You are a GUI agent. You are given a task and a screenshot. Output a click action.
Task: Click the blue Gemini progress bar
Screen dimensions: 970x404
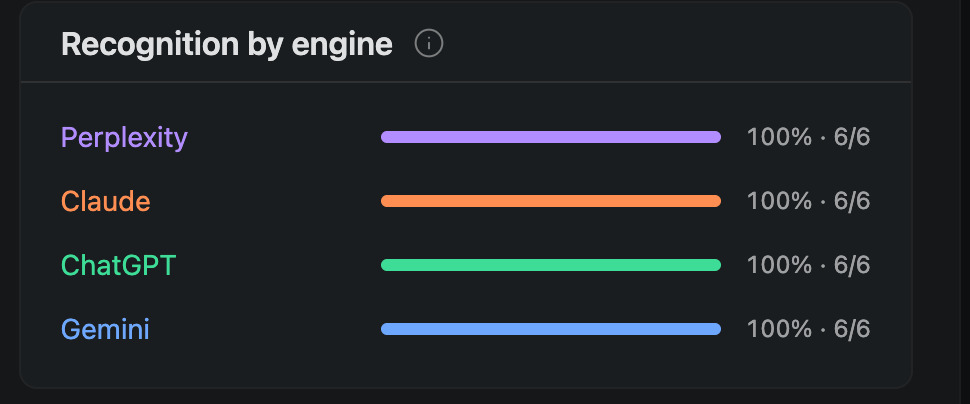(x=551, y=329)
